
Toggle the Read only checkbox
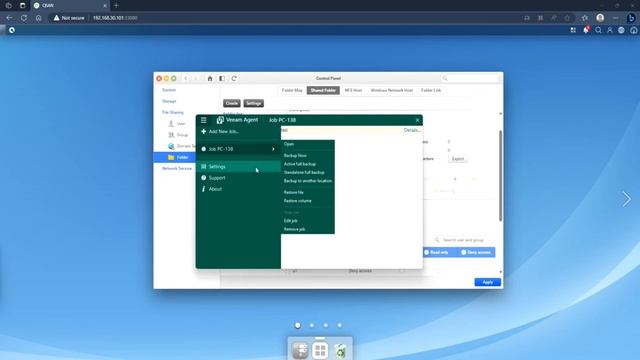(427, 252)
